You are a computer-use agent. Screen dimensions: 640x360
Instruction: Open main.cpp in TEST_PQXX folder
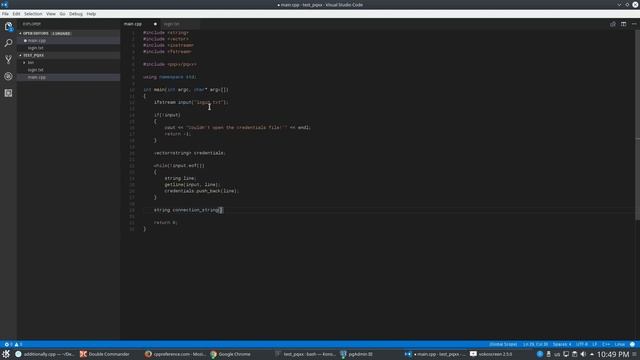69,77
